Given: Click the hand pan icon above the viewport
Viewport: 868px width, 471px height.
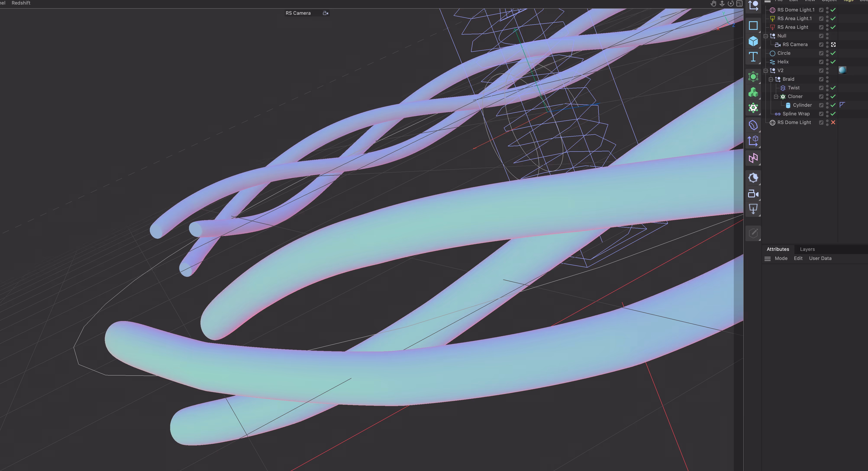Looking at the screenshot, I should [x=713, y=3].
